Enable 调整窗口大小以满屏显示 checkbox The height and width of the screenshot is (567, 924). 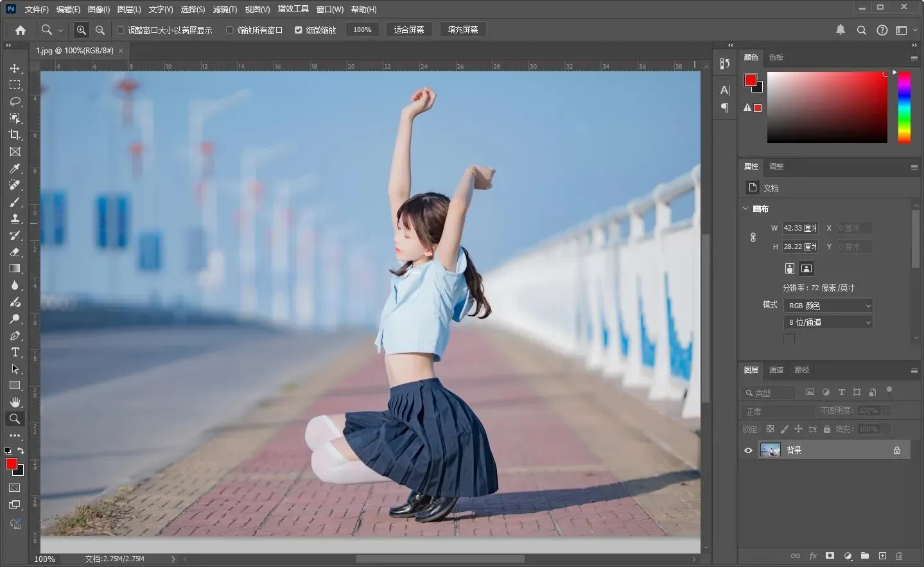(120, 30)
